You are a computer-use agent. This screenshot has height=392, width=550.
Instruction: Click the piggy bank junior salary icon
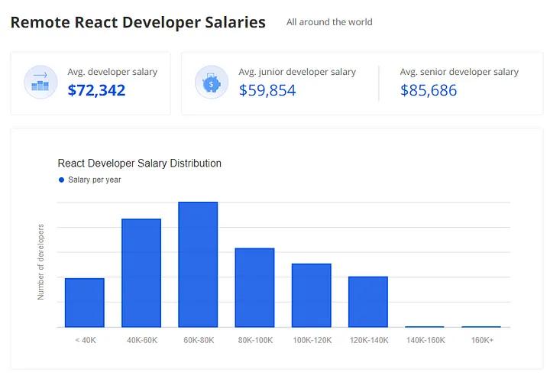(x=211, y=83)
